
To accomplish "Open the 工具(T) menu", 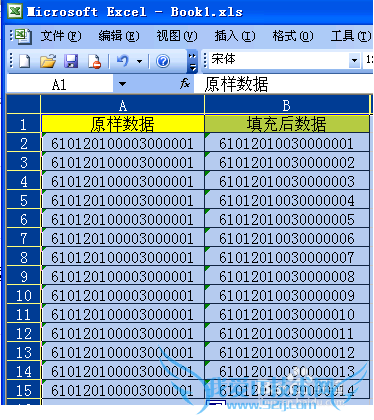I will (351, 36).
